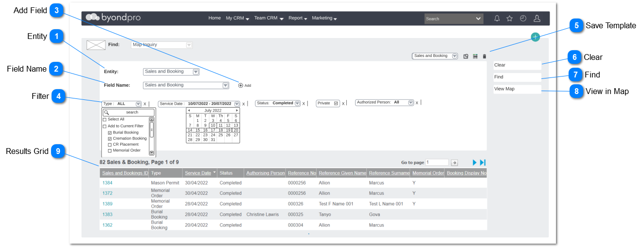Viewport: 644px width, 248px height.
Task: Check CR Placement
Action: pos(110,145)
